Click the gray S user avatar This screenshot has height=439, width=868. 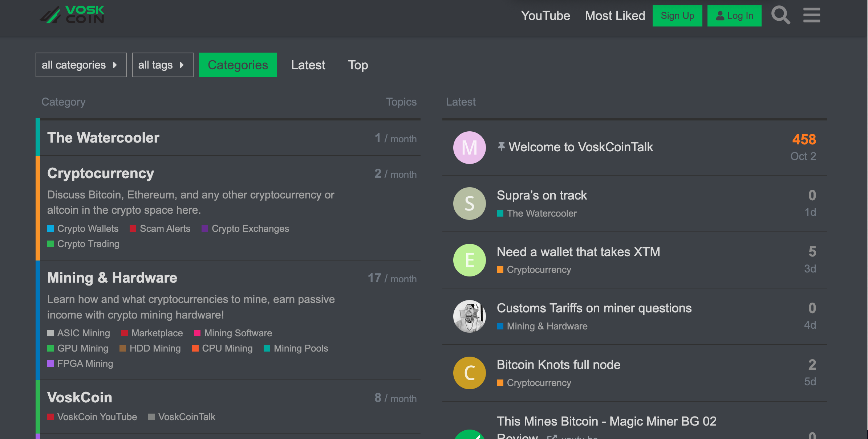469,204
